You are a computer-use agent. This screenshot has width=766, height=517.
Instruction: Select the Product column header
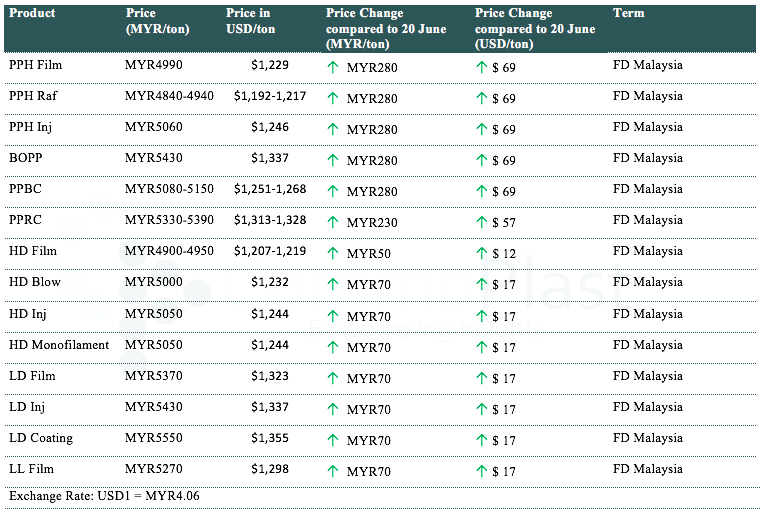pyautogui.click(x=32, y=14)
